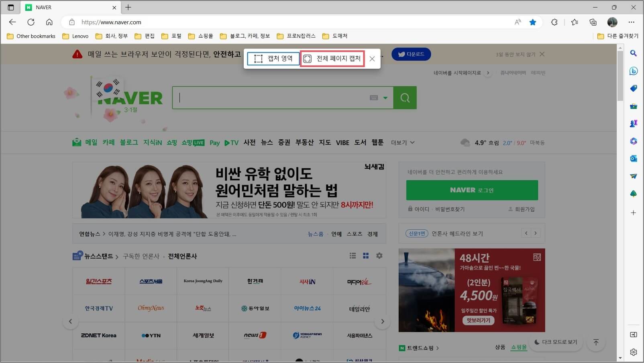
Task: Expand the search autocomplete dropdown arrow
Action: (385, 98)
